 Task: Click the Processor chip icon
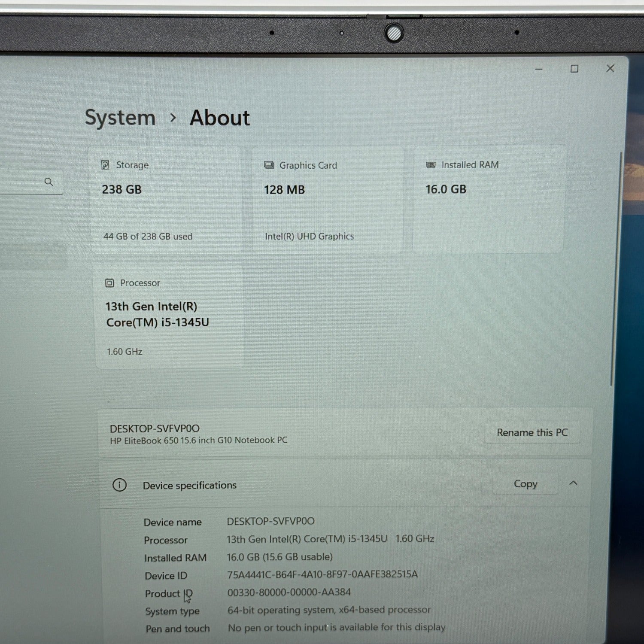point(109,283)
